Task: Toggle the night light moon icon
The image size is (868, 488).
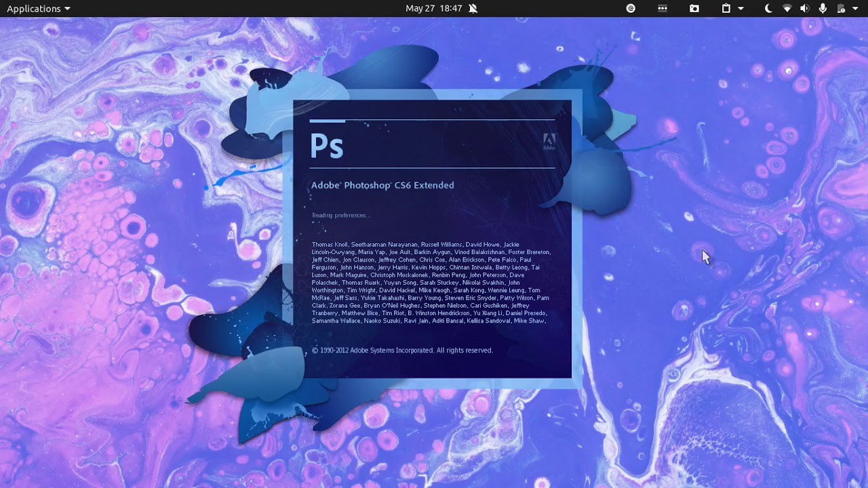Action: point(768,8)
